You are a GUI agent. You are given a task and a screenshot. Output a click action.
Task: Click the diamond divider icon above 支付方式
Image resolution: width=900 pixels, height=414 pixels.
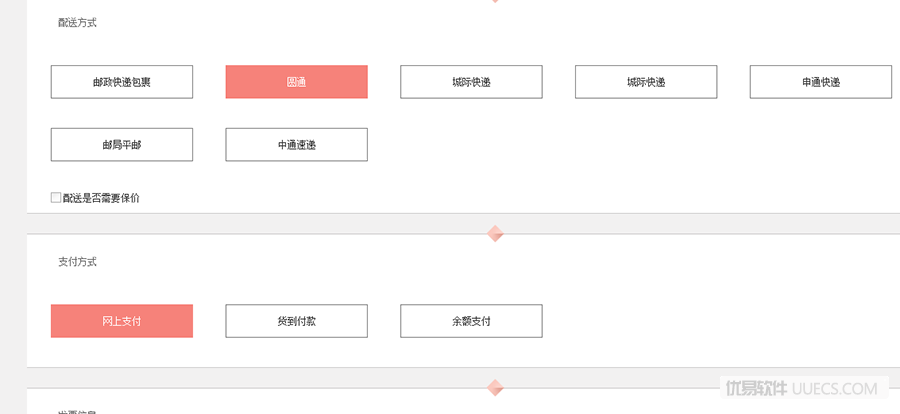pyautogui.click(x=495, y=234)
